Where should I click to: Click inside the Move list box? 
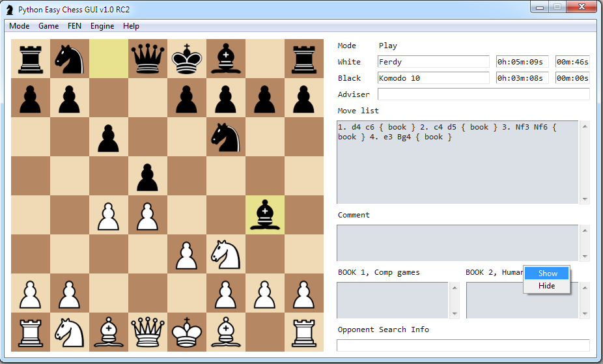[458, 162]
